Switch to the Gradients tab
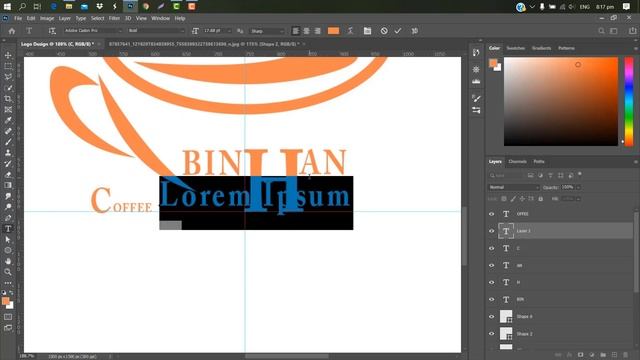 coord(541,48)
